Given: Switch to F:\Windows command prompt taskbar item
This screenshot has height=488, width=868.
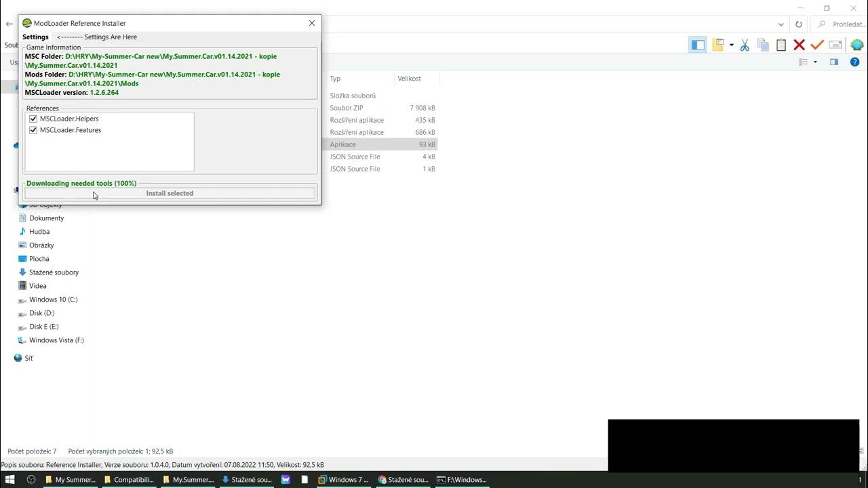Looking at the screenshot, I should [462, 479].
